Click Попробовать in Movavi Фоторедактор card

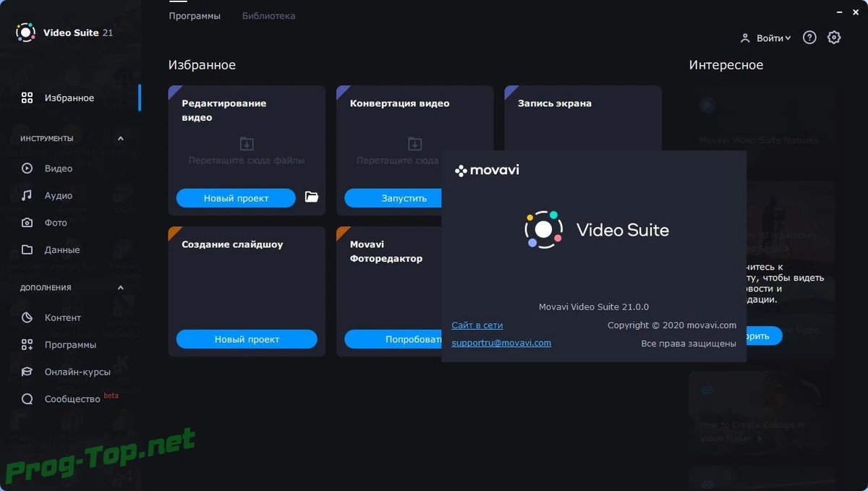pyautogui.click(x=393, y=339)
